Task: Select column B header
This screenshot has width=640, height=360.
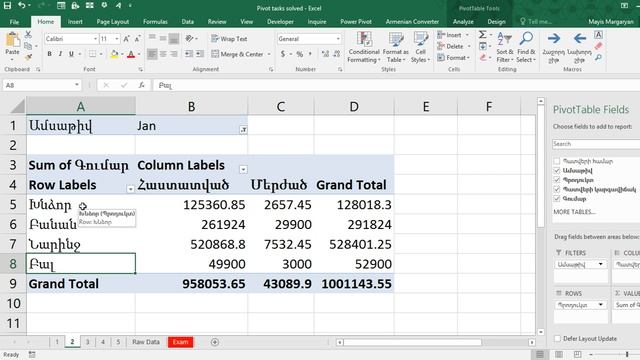Action: point(191,106)
